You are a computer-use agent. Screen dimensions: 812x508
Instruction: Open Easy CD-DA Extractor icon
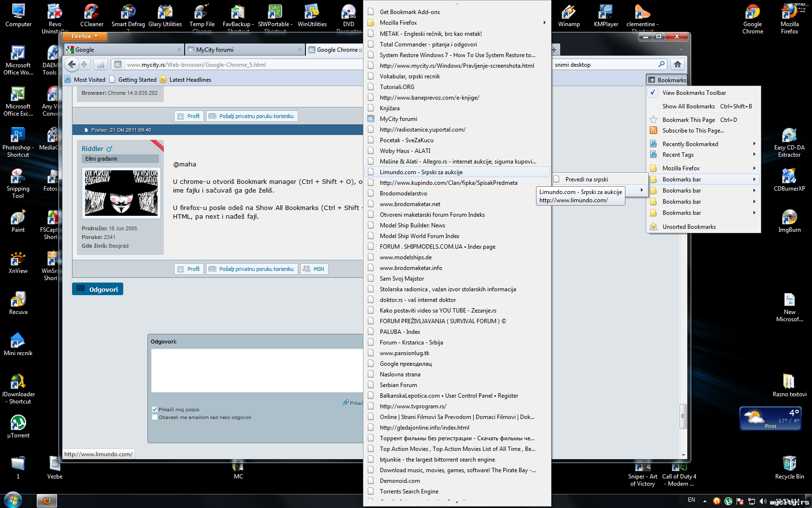pos(789,143)
